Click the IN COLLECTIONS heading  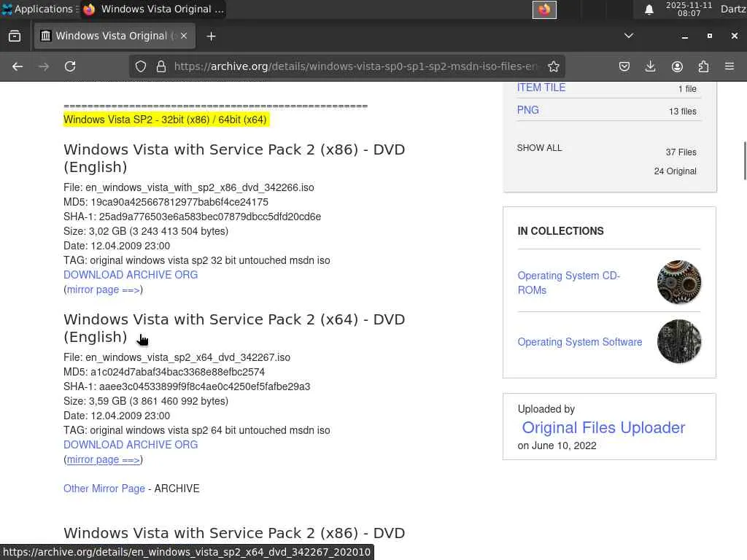coord(561,231)
